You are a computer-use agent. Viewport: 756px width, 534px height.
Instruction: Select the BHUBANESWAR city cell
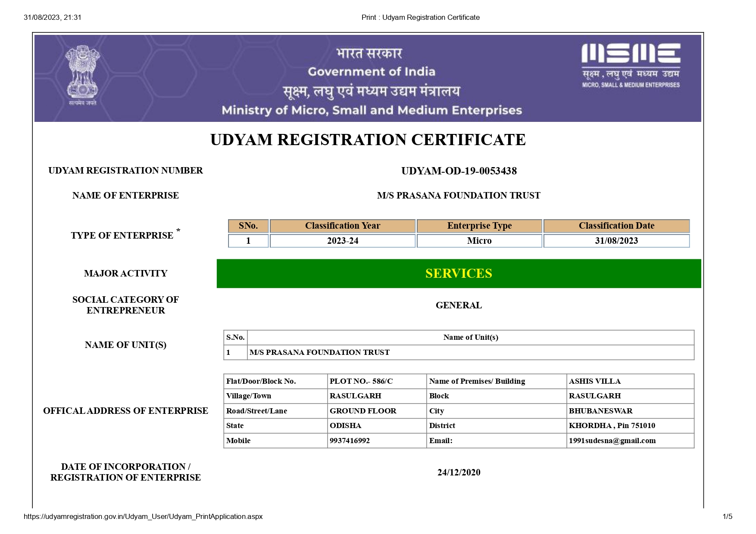pos(630,411)
